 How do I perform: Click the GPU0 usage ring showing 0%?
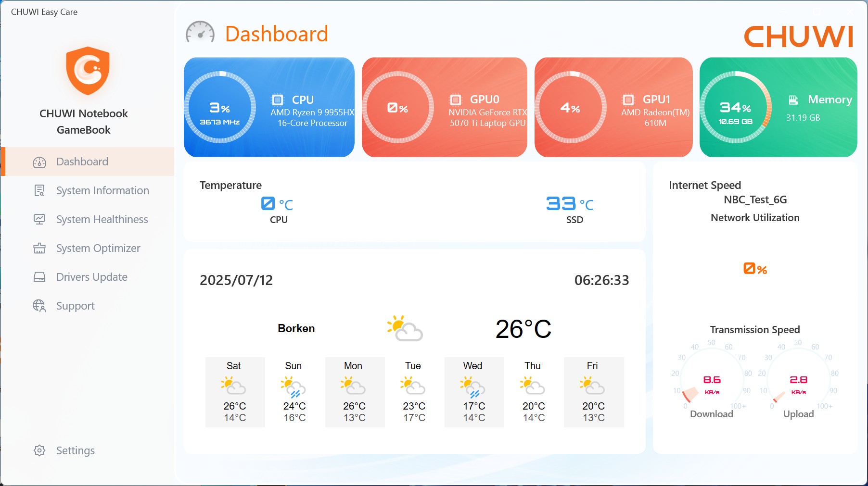(398, 107)
